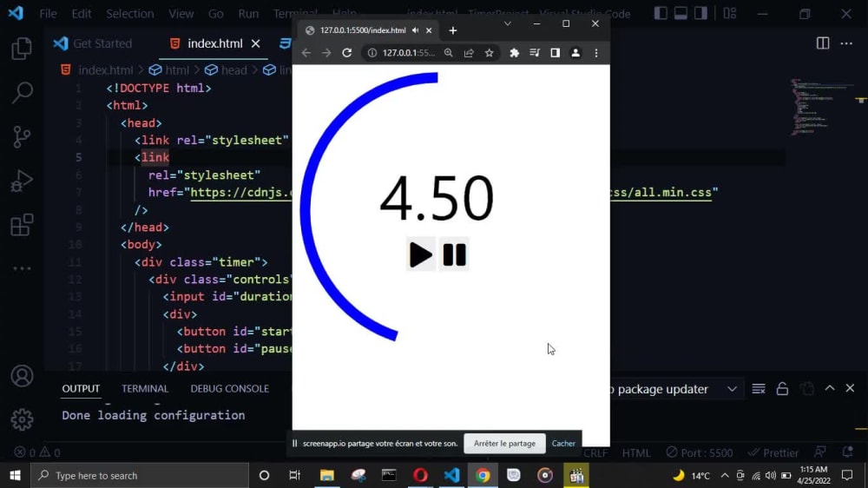Open the View menu

pyautogui.click(x=181, y=14)
